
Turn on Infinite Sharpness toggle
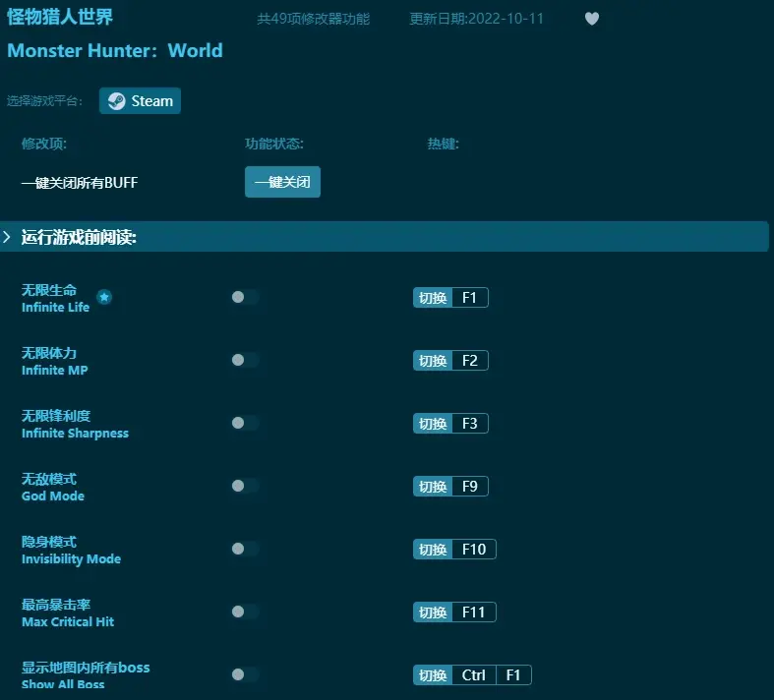tap(245, 423)
